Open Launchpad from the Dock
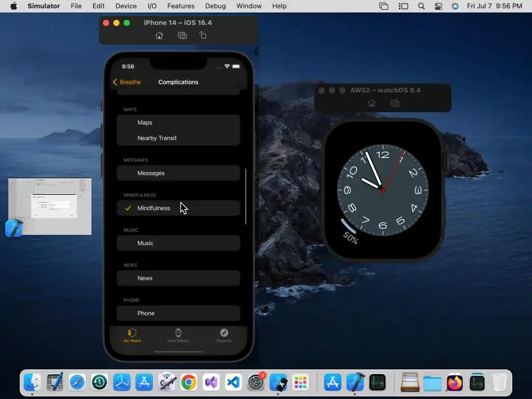532x399 pixels. (300, 382)
